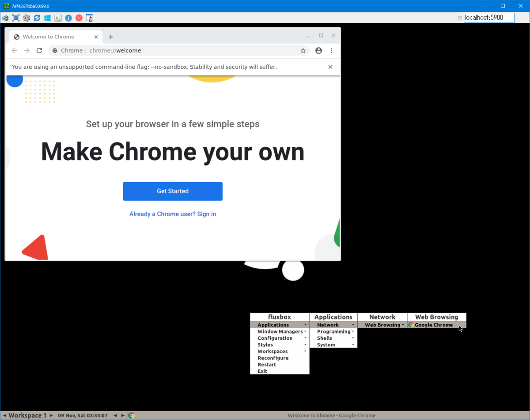This screenshot has width=530, height=420.
Task: Click the fullscreen icon in VNC toolbar
Action: pos(16,18)
